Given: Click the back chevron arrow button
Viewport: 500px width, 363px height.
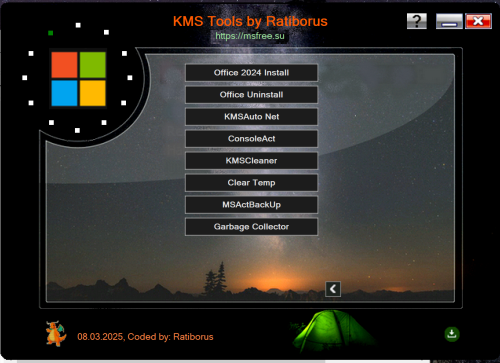Looking at the screenshot, I should point(333,289).
